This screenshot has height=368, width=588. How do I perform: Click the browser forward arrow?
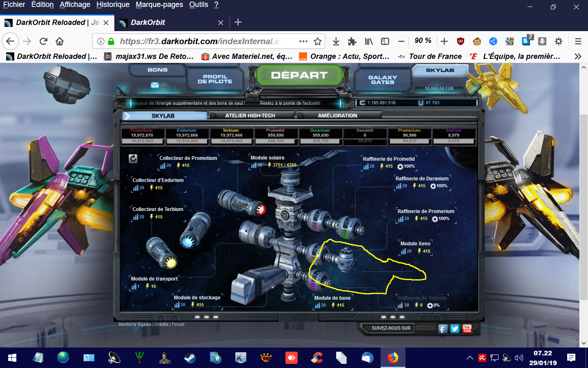(27, 41)
